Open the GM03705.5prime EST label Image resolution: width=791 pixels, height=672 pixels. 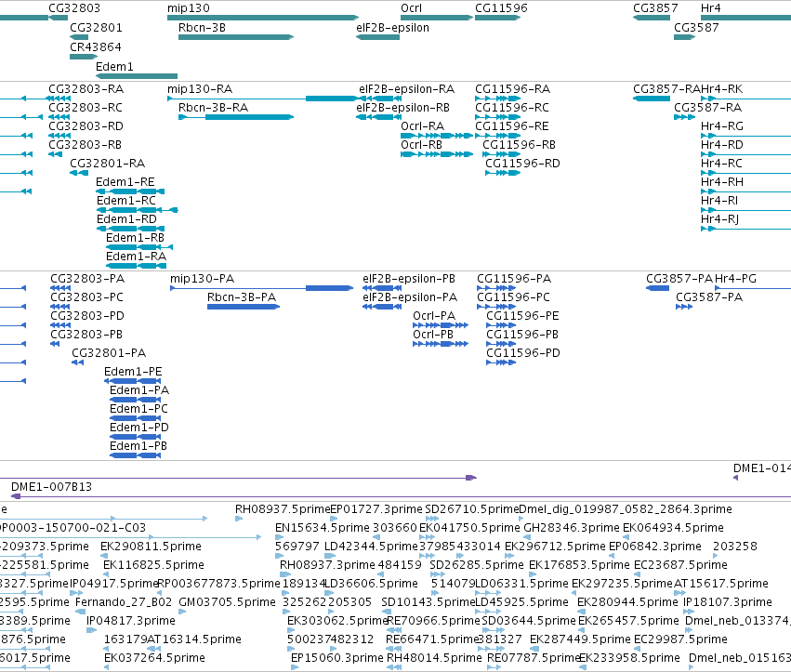(x=227, y=602)
